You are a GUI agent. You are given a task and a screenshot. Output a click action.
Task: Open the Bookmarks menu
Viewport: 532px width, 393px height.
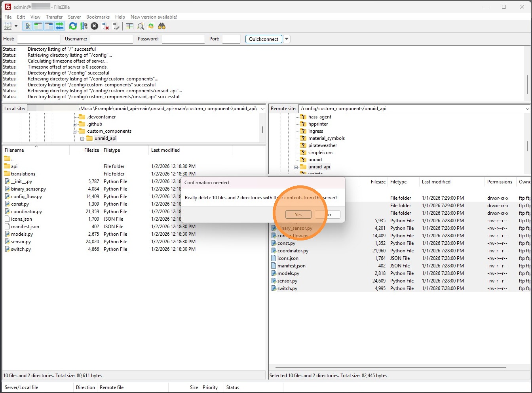coord(98,17)
